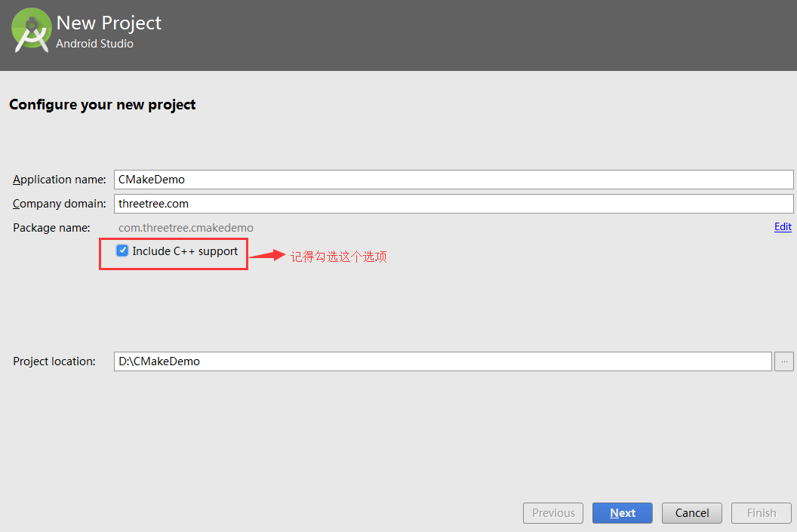Select the Company domain label

coord(60,204)
